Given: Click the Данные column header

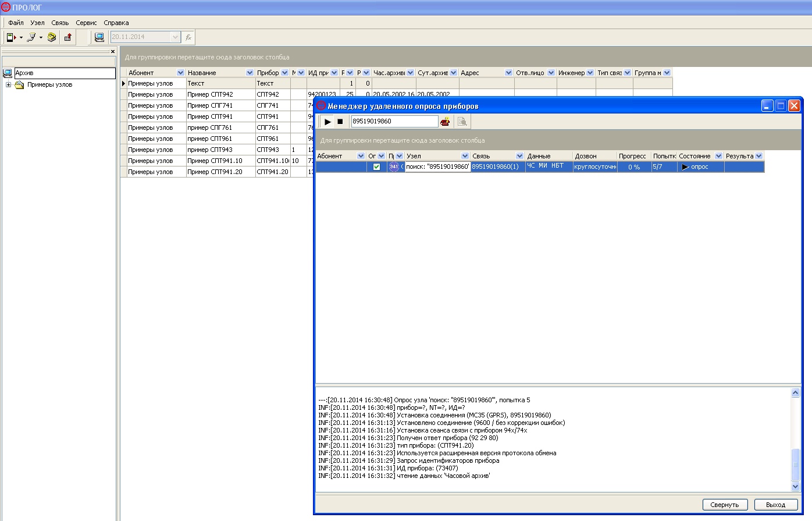Looking at the screenshot, I should coord(549,156).
